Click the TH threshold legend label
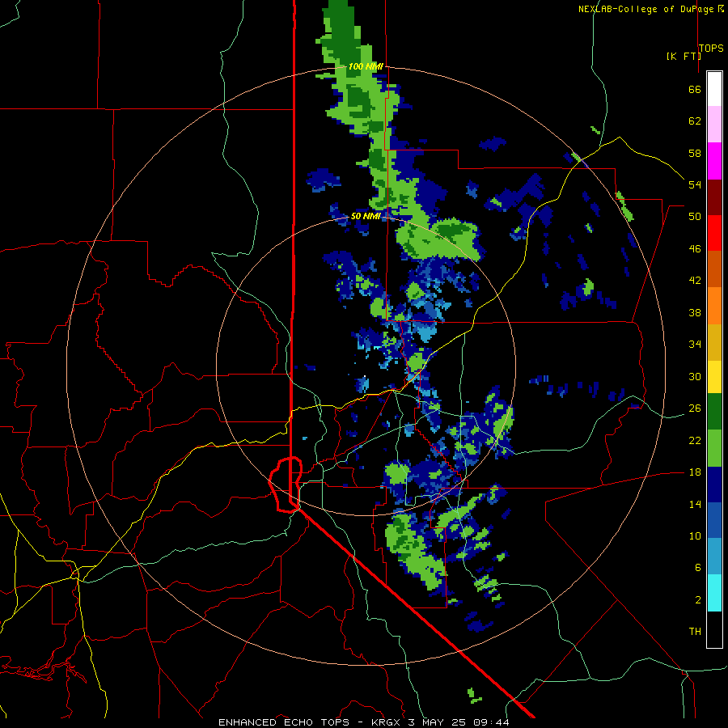Screen dimensions: 728x728 695,632
